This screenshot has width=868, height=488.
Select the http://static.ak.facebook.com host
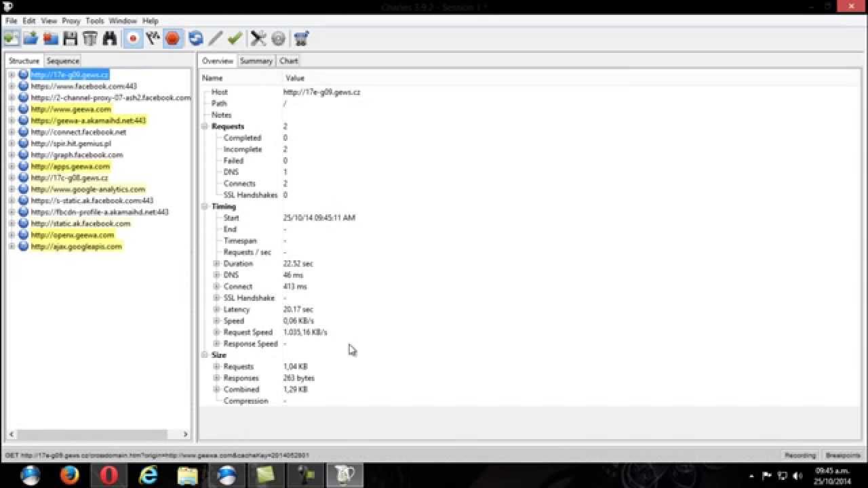pyautogui.click(x=81, y=224)
